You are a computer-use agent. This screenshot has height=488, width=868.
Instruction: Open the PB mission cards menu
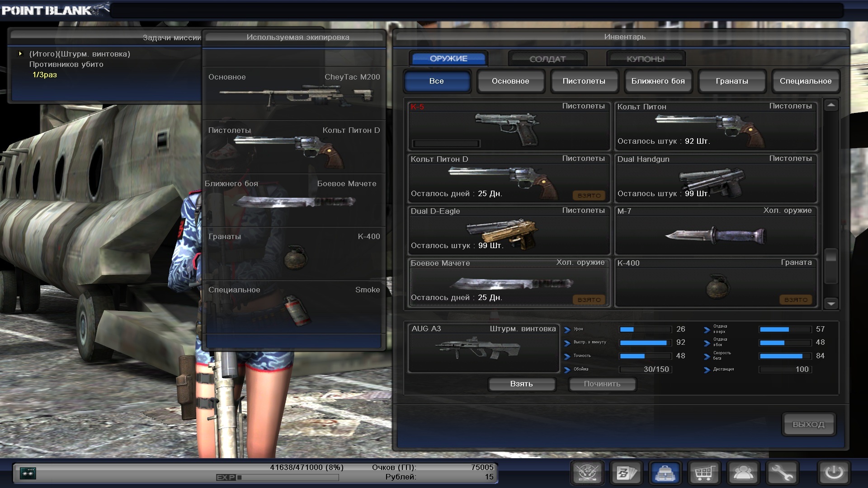(627, 473)
